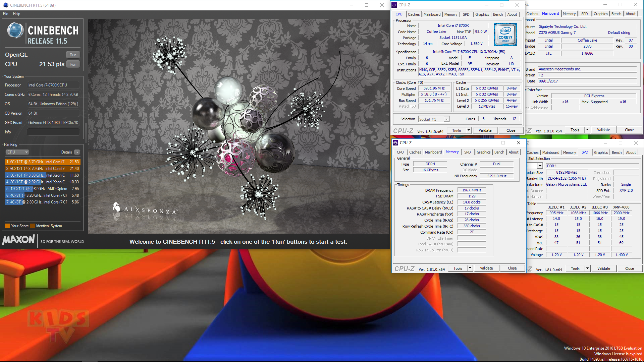Open Memory tab in CPU-Z SPD window
Image resolution: width=644 pixels, height=362 pixels.
pyautogui.click(x=570, y=153)
